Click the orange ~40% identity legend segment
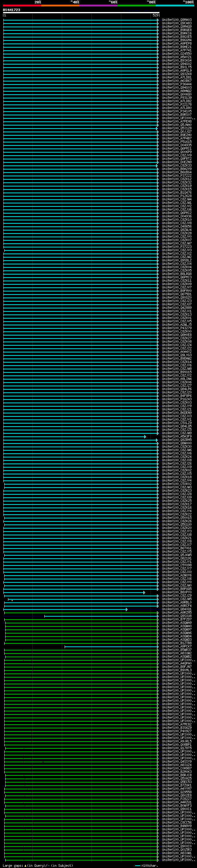 tap(60, 6)
